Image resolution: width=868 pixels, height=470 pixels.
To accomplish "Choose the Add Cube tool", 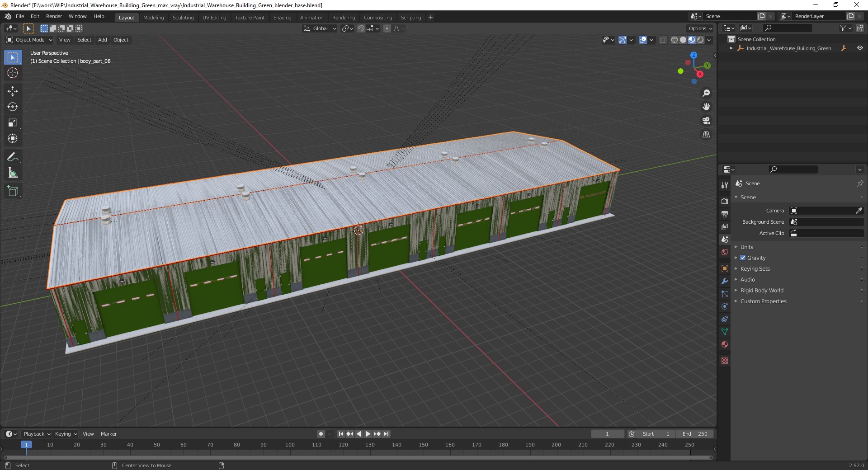I will pos(13,191).
